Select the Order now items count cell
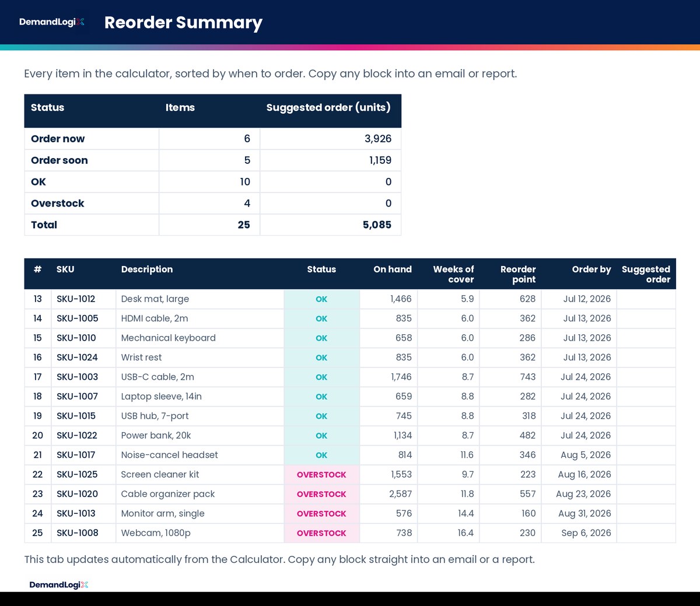This screenshot has height=606, width=700. (209, 139)
